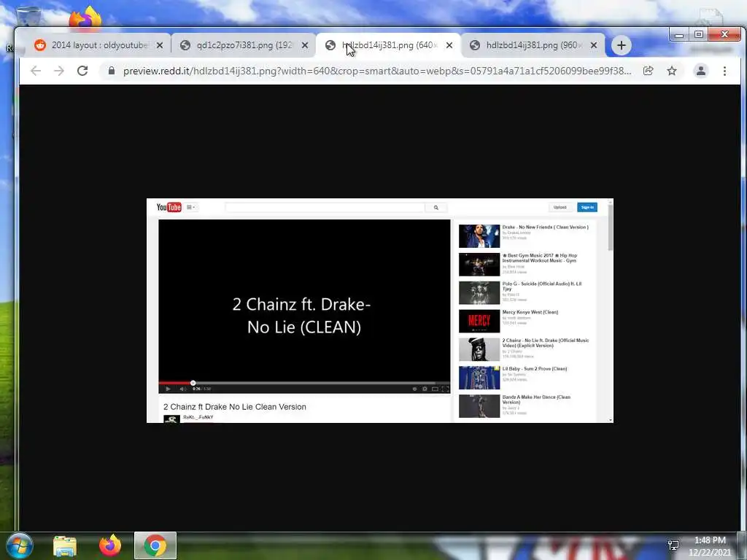Image resolution: width=747 pixels, height=560 pixels.
Task: Close the qd1c2pzo7i381.png tab
Action: click(x=305, y=45)
